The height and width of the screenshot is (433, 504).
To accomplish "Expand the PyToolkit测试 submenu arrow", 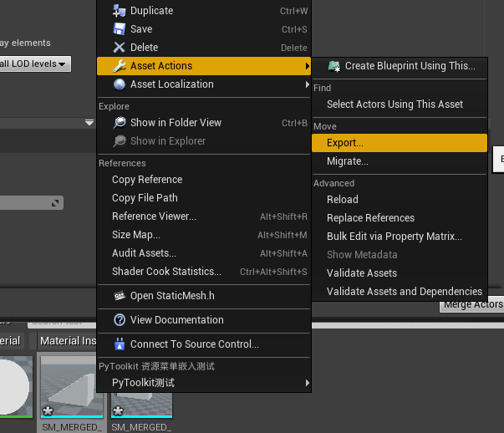I will (x=308, y=383).
